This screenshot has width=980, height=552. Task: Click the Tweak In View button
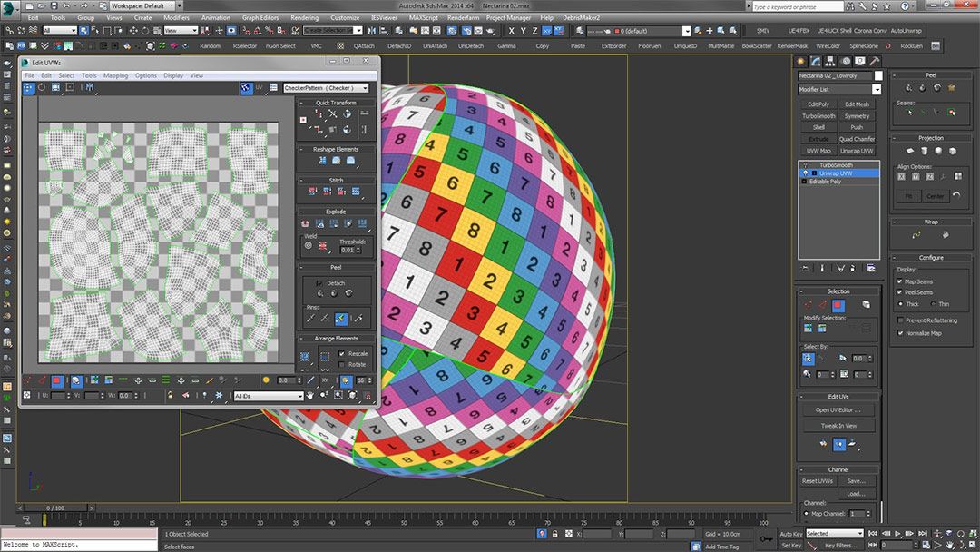click(838, 426)
